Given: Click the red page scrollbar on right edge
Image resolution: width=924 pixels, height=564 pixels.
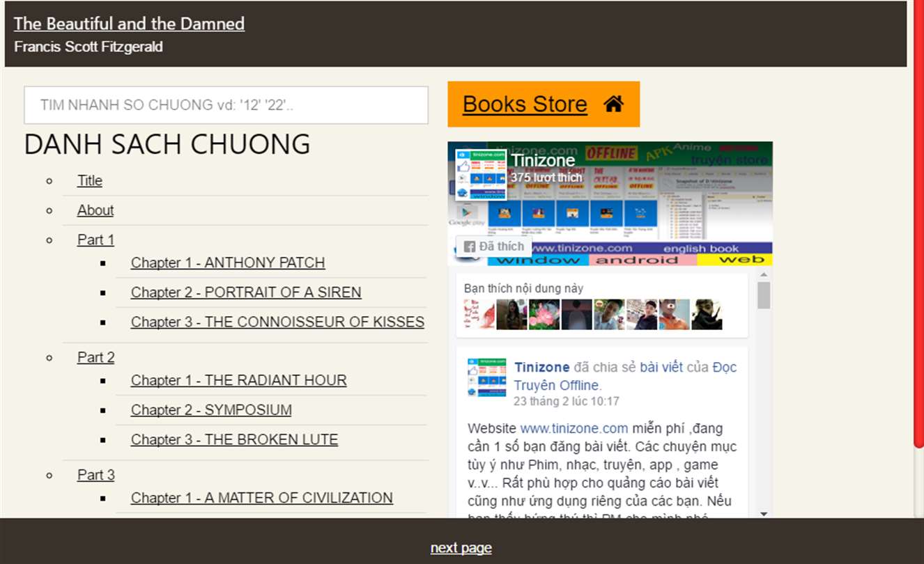Looking at the screenshot, I should [x=919, y=223].
